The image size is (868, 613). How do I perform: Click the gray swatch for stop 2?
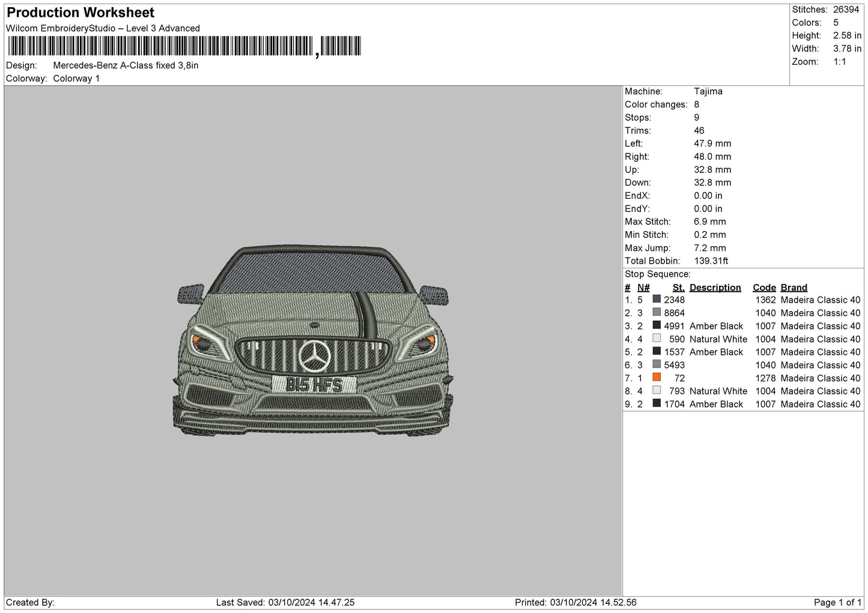[657, 312]
